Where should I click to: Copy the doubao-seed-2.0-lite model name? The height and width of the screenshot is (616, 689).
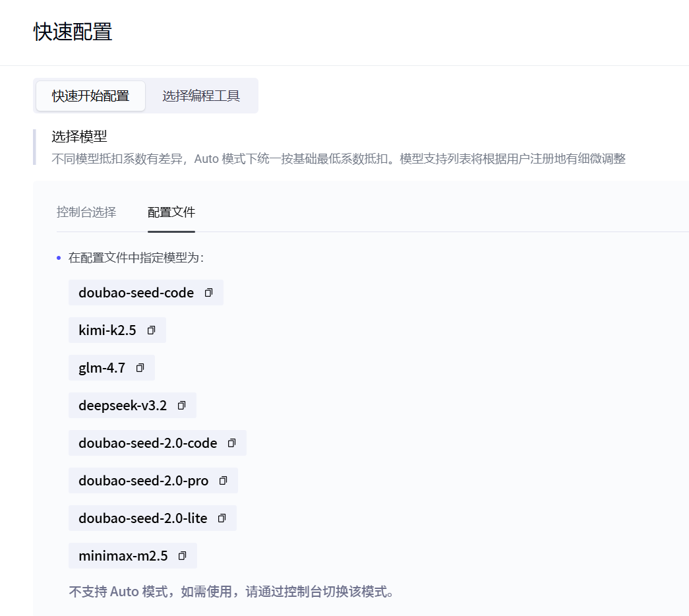[x=222, y=518]
